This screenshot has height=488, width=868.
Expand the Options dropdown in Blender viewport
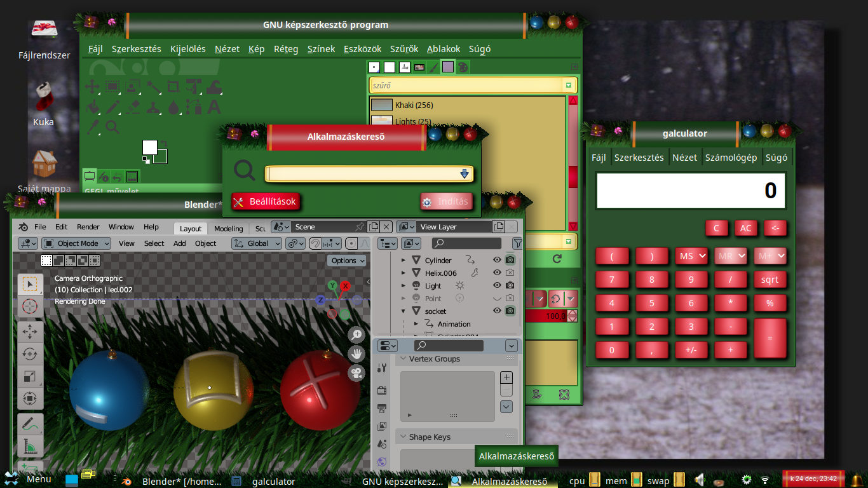click(x=347, y=261)
